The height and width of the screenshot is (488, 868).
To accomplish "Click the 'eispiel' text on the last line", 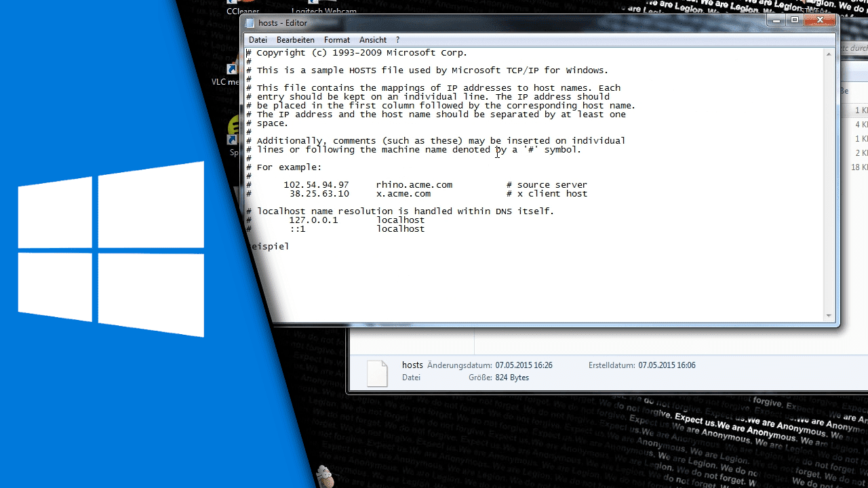I will (x=269, y=247).
